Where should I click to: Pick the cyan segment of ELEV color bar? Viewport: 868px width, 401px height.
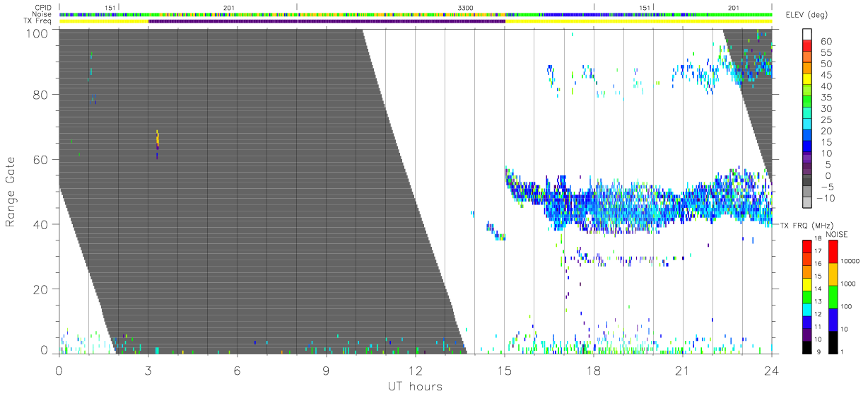(x=808, y=124)
